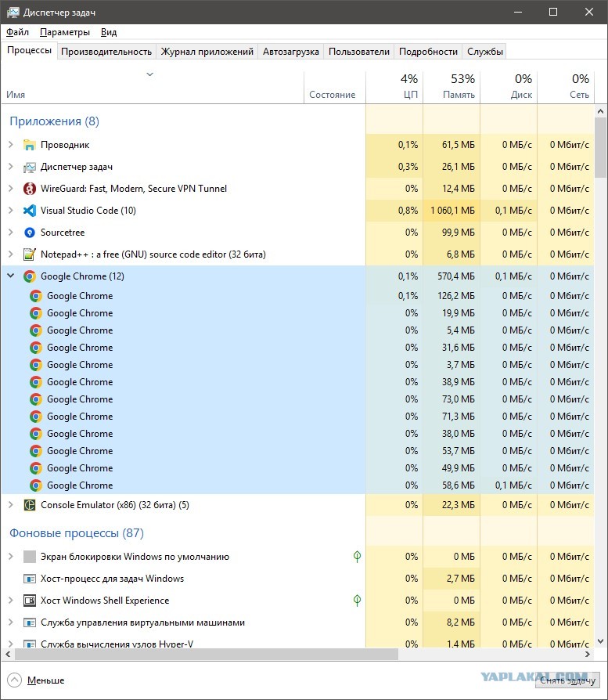Click Chrome icon in 73,0 МБ row

click(36, 399)
